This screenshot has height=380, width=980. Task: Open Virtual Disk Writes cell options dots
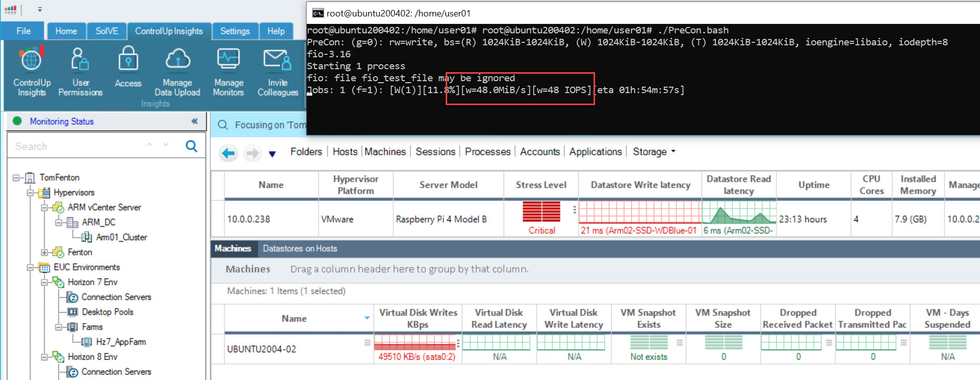point(458,343)
